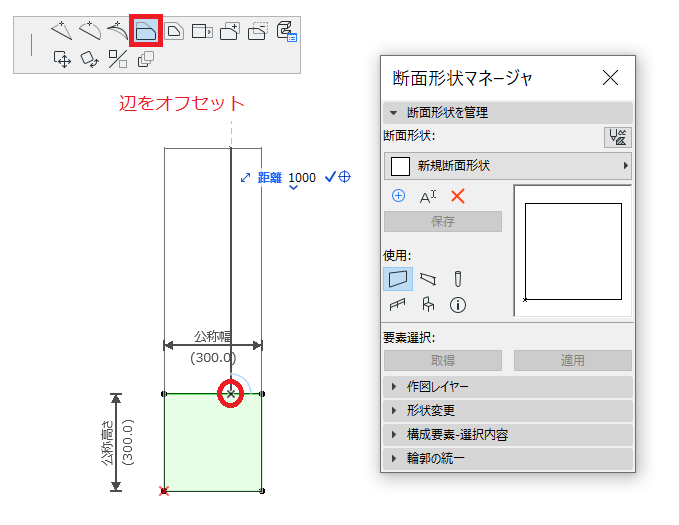Confirm tracker input with the blue checkmark
Screen dimensions: 679x525
click(x=330, y=177)
